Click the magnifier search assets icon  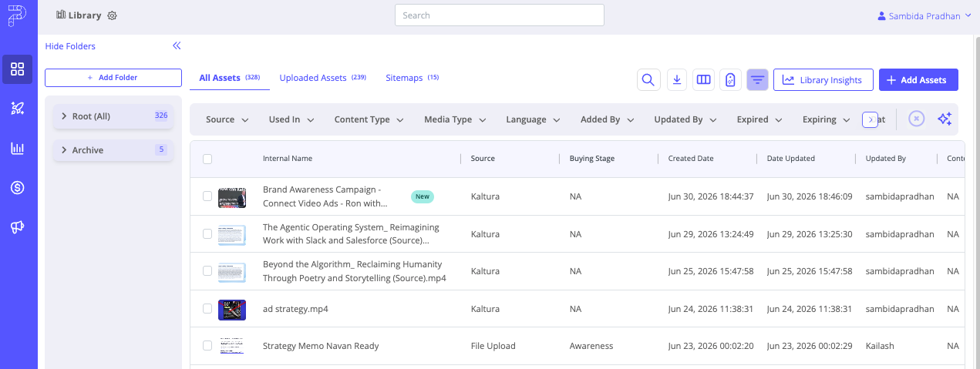pyautogui.click(x=648, y=79)
